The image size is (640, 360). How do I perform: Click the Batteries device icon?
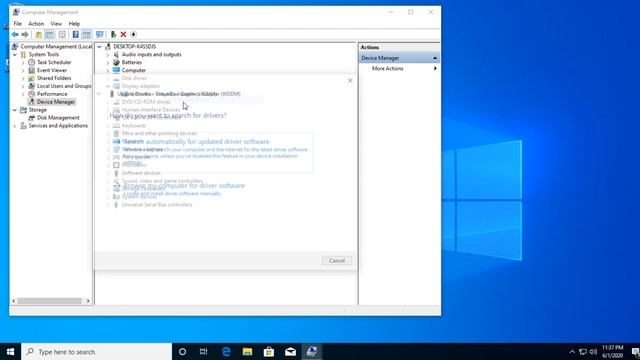click(116, 62)
